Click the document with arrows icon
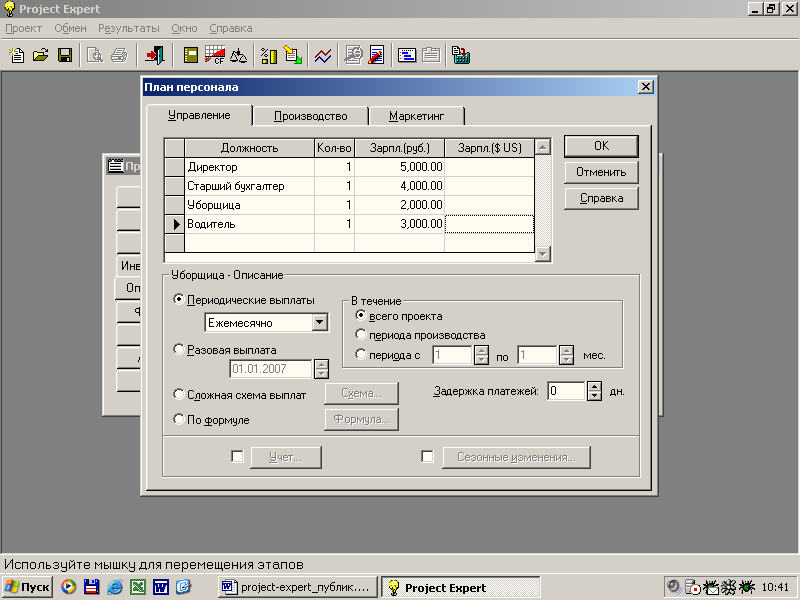 [293, 55]
